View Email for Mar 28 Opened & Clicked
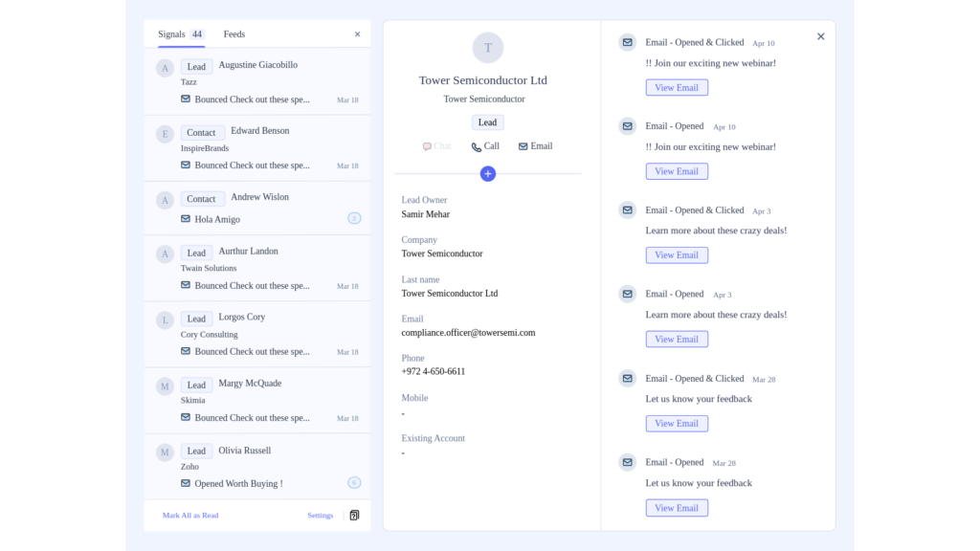This screenshot has width=980, height=551. [677, 424]
